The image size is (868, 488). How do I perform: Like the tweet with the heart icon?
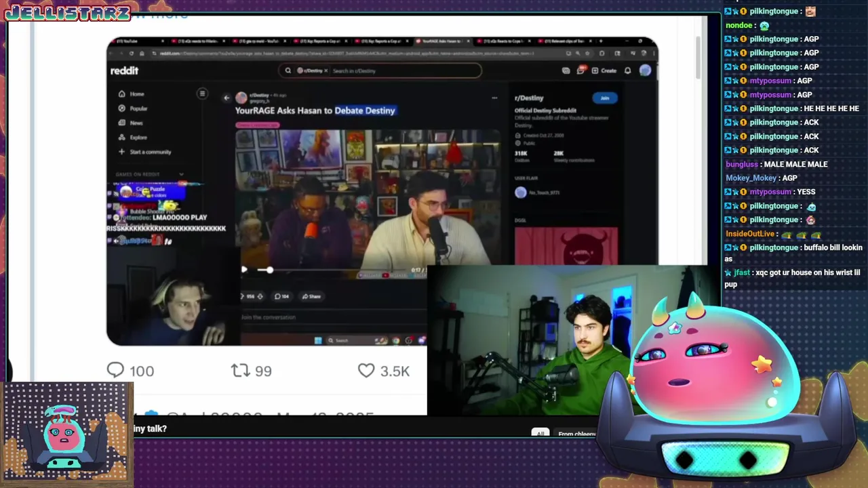(x=366, y=370)
